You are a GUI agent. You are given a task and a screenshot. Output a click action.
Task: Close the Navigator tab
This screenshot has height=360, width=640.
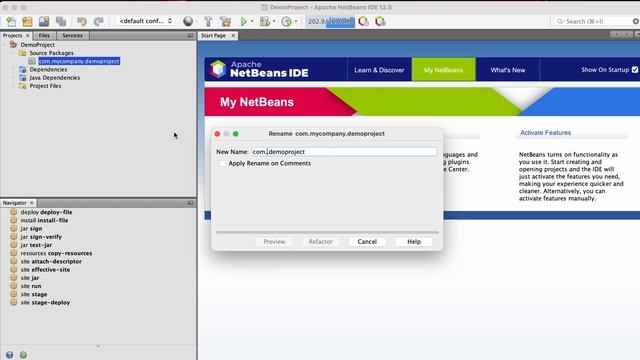tap(31, 203)
